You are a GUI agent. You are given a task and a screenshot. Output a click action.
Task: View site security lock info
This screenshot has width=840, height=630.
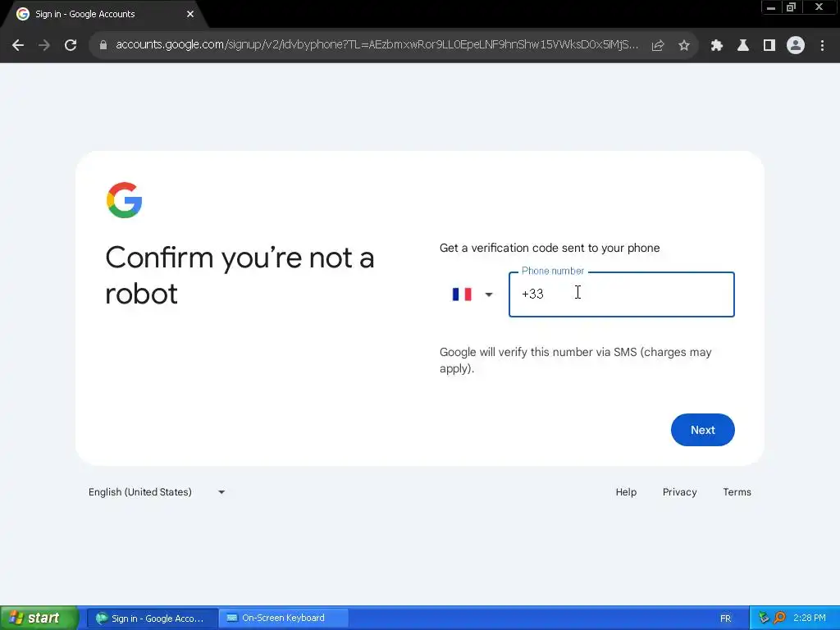point(103,46)
